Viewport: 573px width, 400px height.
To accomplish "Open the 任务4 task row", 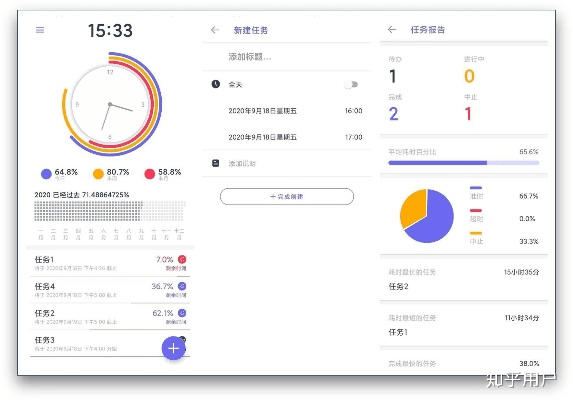I will pos(110,290).
